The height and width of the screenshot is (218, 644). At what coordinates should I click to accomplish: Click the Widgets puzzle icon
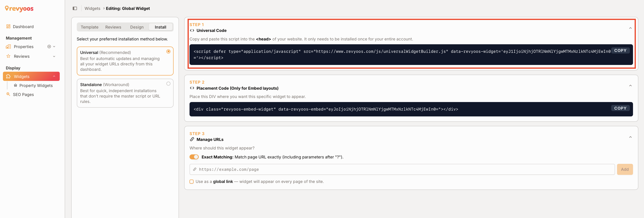(x=8, y=76)
